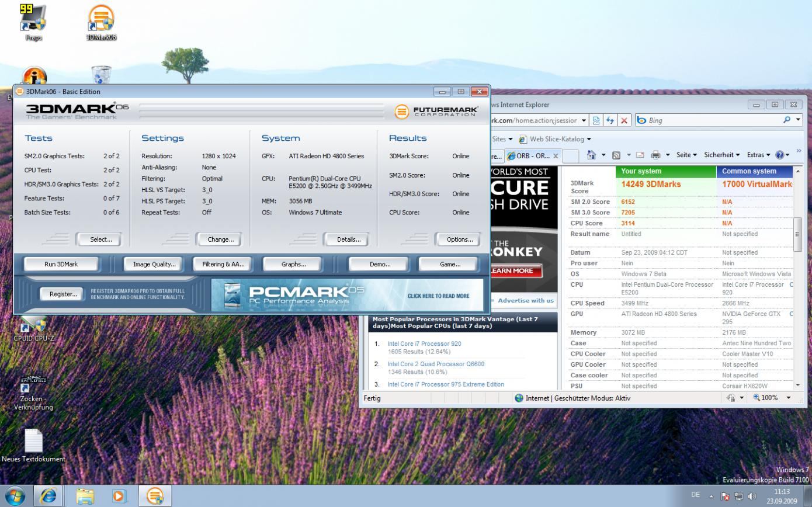The width and height of the screenshot is (812, 507).
Task: Open the Fraps desktop shortcut
Action: tap(33, 22)
